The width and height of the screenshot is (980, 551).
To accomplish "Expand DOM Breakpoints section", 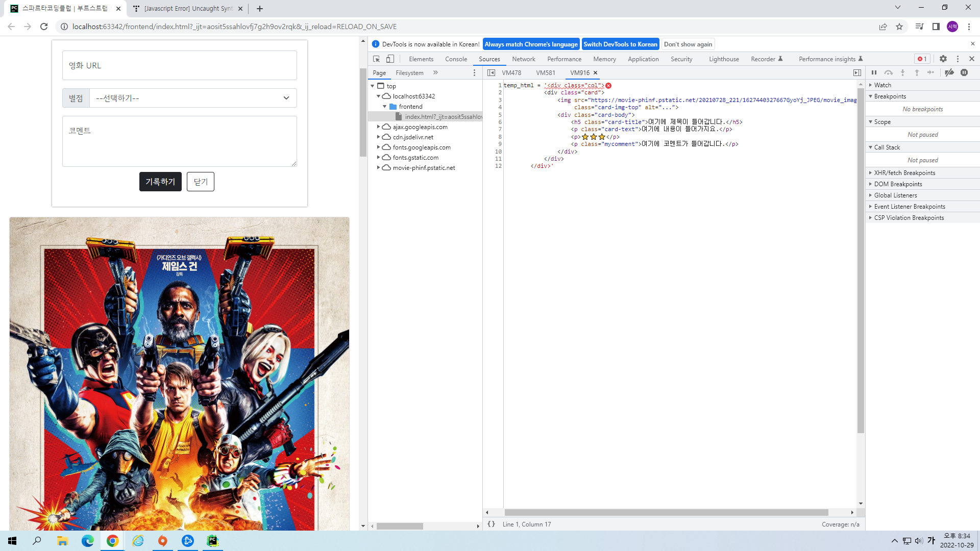I will click(923, 184).
